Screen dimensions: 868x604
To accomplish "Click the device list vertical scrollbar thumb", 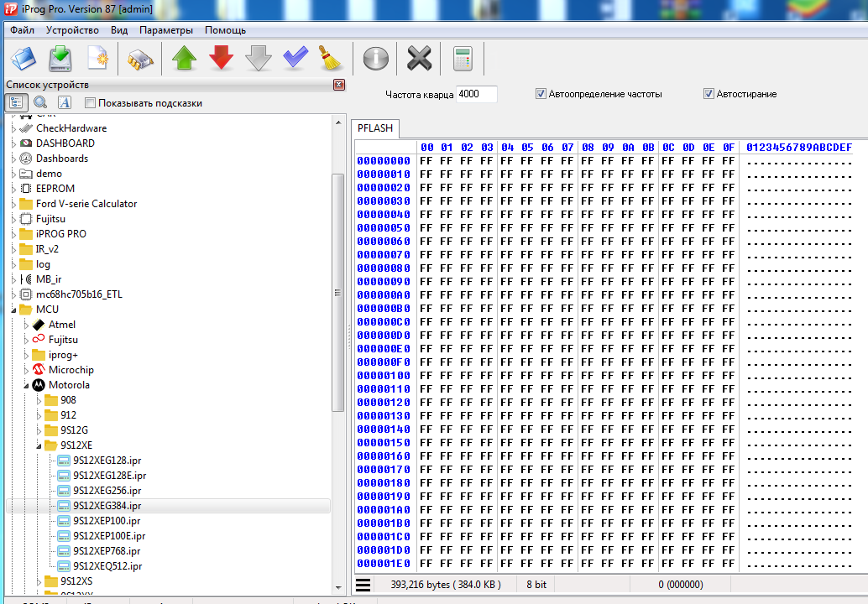I will [338, 293].
